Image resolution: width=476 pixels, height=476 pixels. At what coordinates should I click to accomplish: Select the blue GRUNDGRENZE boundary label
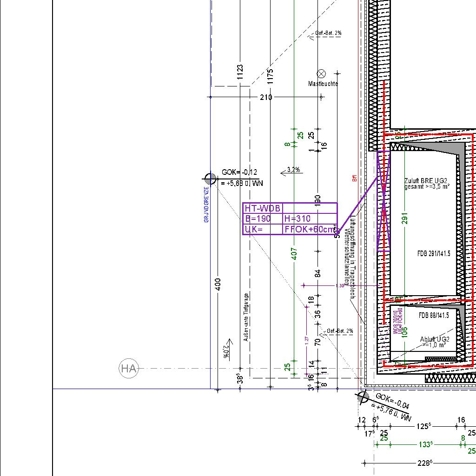coord(206,205)
